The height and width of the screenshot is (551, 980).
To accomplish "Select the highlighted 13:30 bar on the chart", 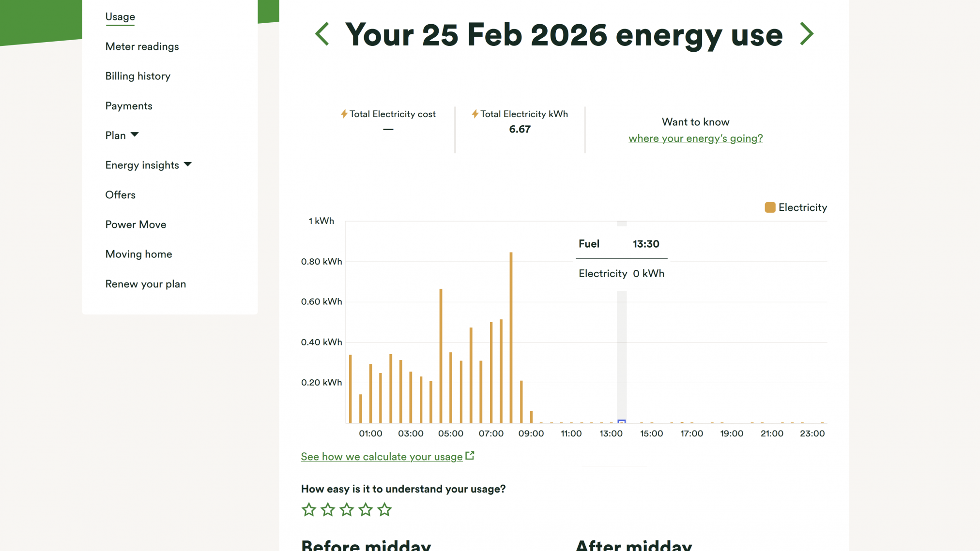I will (x=621, y=421).
